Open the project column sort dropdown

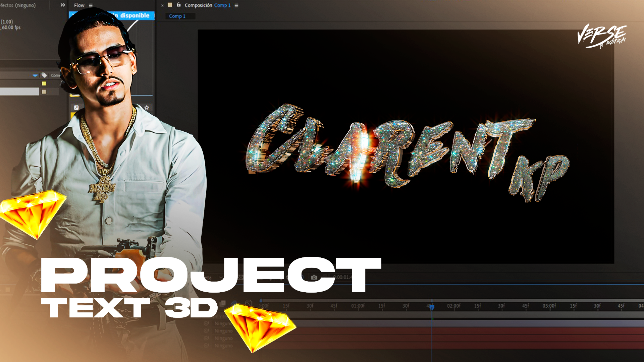(x=35, y=75)
